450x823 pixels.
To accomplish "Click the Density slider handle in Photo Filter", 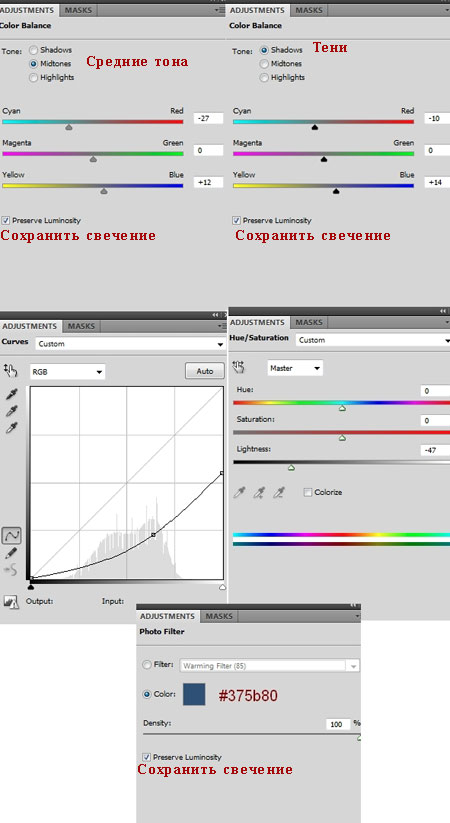I will pyautogui.click(x=359, y=738).
